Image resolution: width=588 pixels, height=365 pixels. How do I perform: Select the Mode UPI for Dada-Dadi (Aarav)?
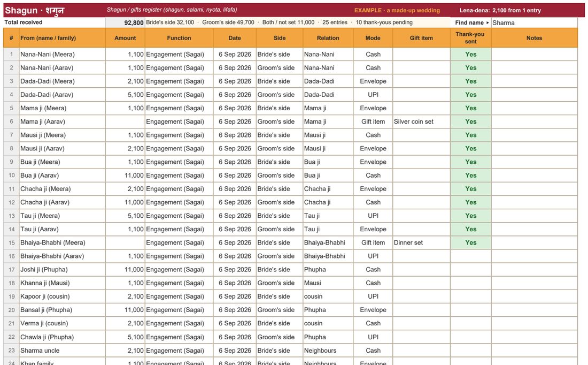[x=373, y=95]
